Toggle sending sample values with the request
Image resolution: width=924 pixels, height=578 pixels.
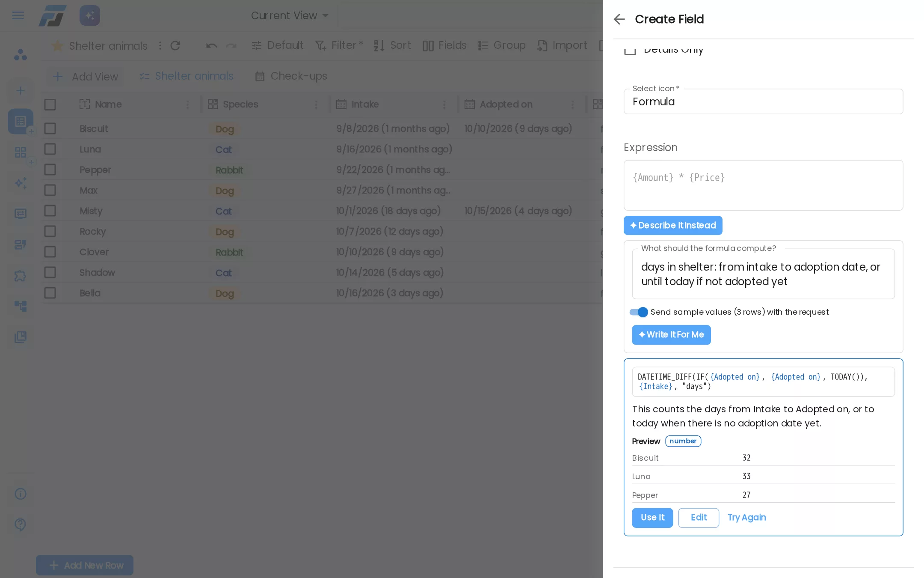639,312
